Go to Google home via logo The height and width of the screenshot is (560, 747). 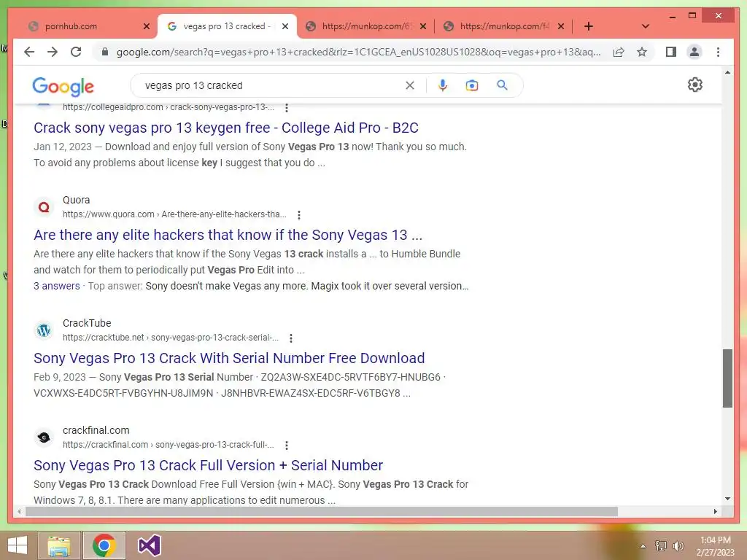click(63, 86)
